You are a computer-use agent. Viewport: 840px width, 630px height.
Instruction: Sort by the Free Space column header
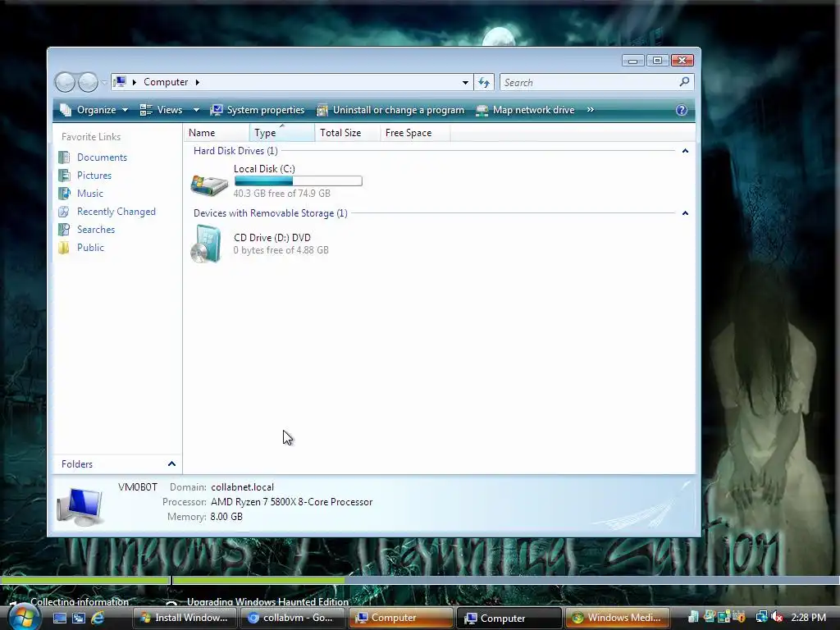pyautogui.click(x=415, y=133)
